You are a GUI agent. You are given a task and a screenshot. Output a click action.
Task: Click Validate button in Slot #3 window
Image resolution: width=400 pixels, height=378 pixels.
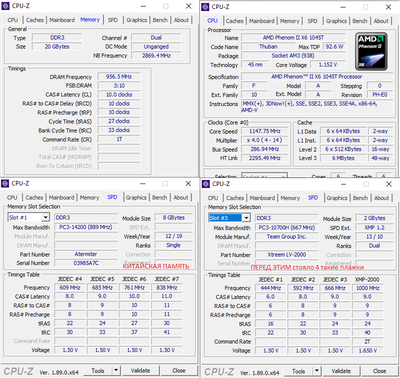click(341, 371)
